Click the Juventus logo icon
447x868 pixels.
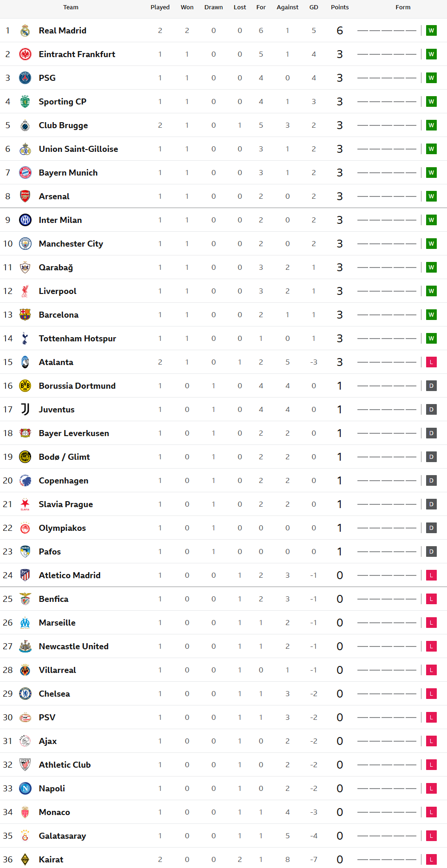pos(25,410)
